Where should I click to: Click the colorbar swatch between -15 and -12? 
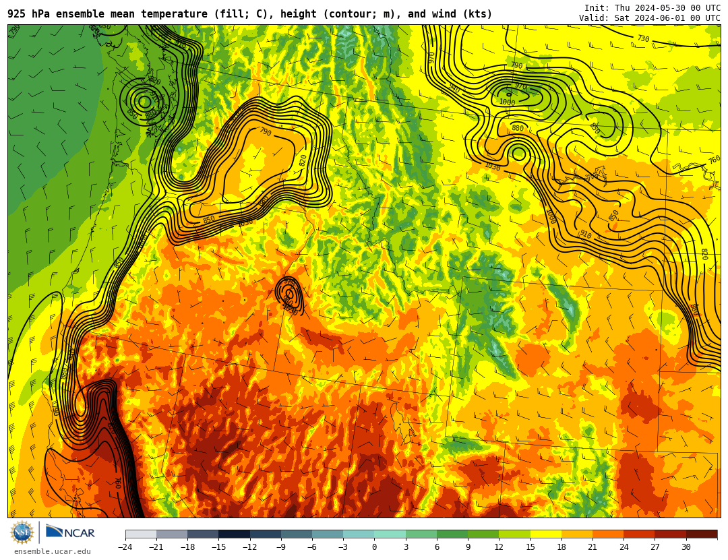235,534
